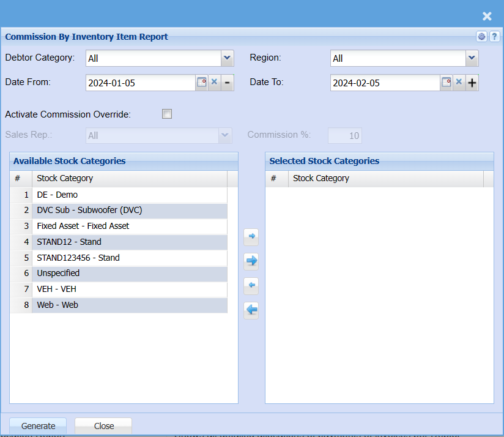This screenshot has height=437, width=504.
Task: Click the Date From input field
Action: pyautogui.click(x=140, y=83)
